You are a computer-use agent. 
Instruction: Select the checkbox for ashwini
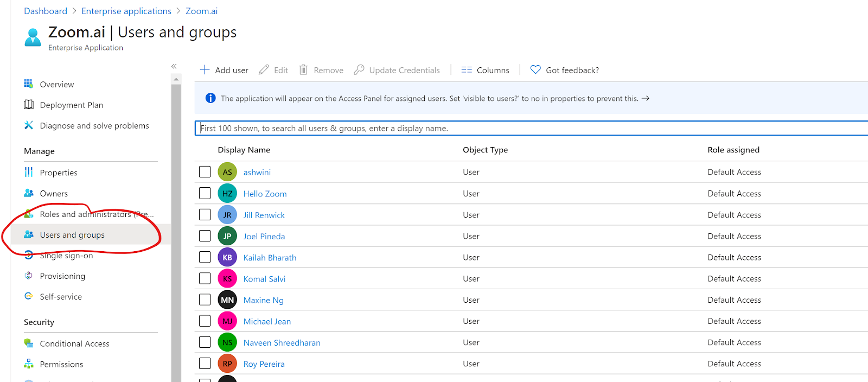pos(205,171)
